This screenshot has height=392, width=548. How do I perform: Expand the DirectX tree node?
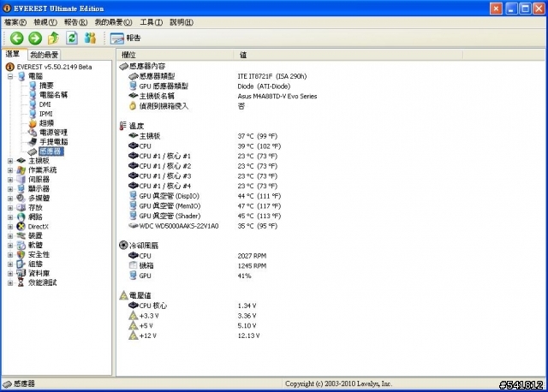point(10,227)
